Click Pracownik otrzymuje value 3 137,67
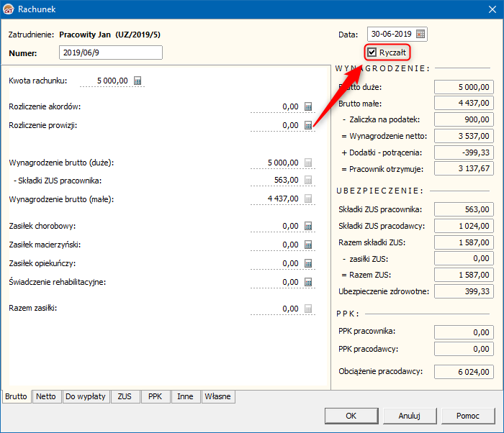This screenshot has width=504, height=433. click(464, 168)
